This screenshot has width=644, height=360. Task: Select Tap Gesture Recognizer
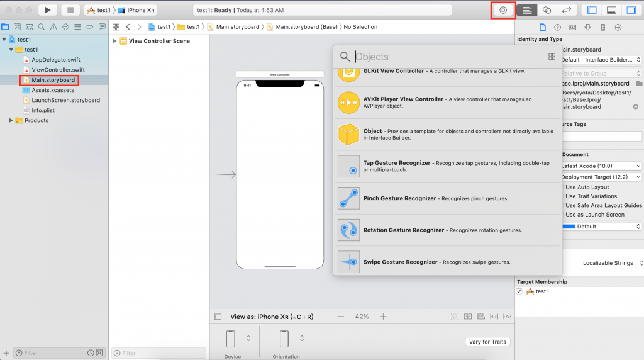pos(448,166)
